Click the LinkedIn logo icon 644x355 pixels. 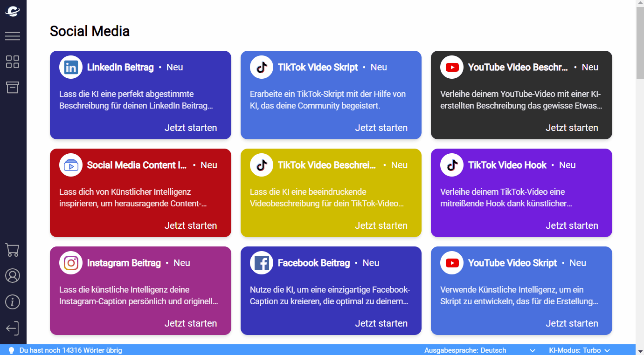click(x=71, y=67)
